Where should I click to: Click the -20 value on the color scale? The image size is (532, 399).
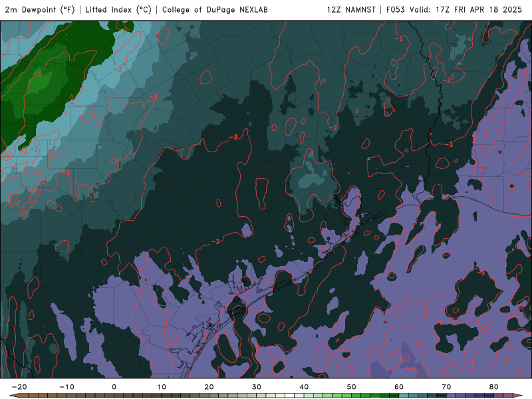(x=19, y=387)
